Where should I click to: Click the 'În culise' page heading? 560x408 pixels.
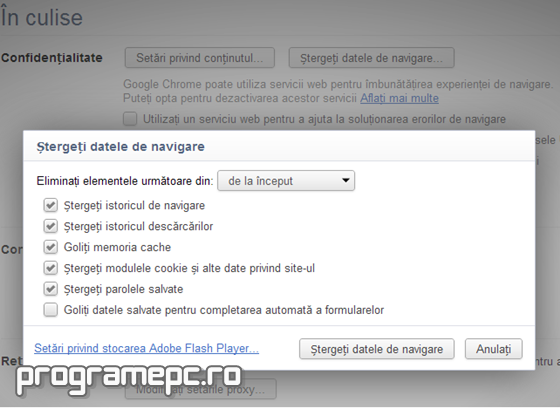click(42, 18)
